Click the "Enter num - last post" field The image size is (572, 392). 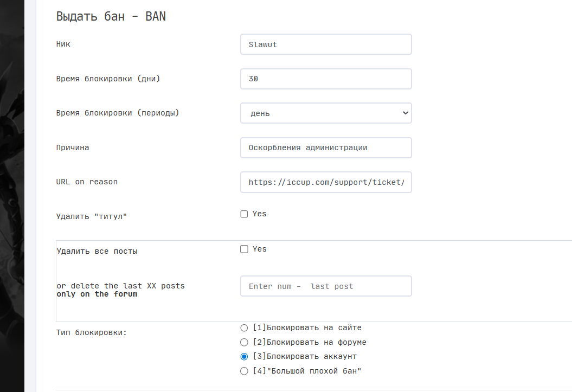(x=326, y=286)
